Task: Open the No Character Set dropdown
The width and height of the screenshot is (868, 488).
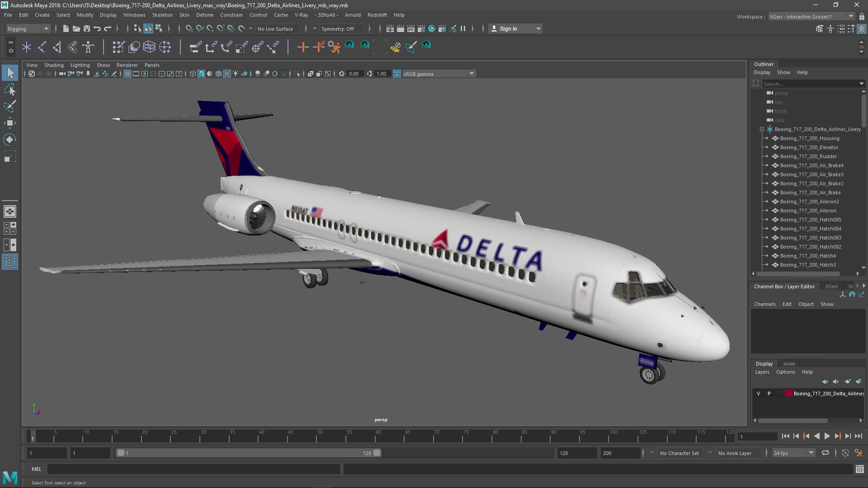Action: coord(680,453)
